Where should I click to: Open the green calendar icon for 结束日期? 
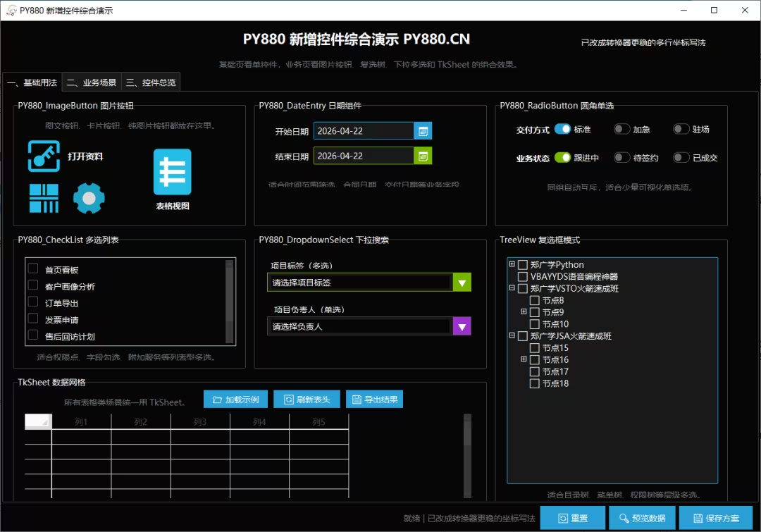[423, 156]
